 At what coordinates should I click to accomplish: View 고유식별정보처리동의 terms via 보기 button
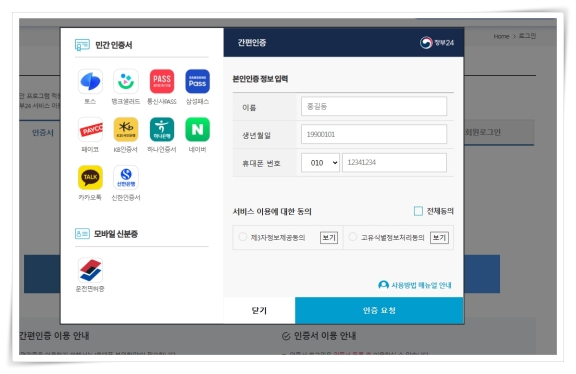click(x=439, y=238)
